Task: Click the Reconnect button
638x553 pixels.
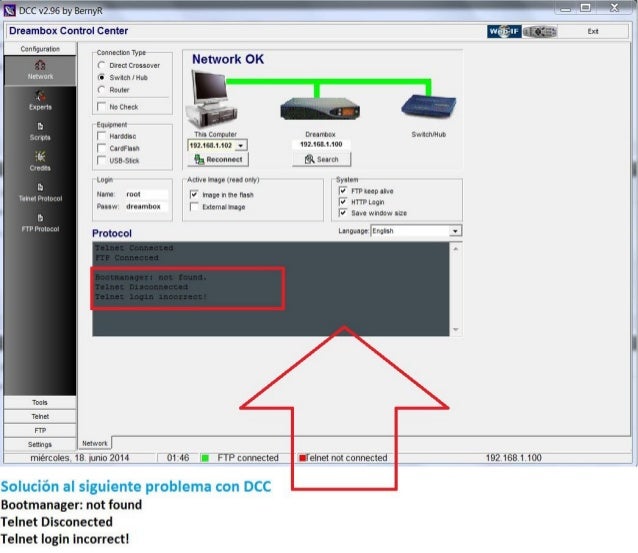Action: coord(218,160)
